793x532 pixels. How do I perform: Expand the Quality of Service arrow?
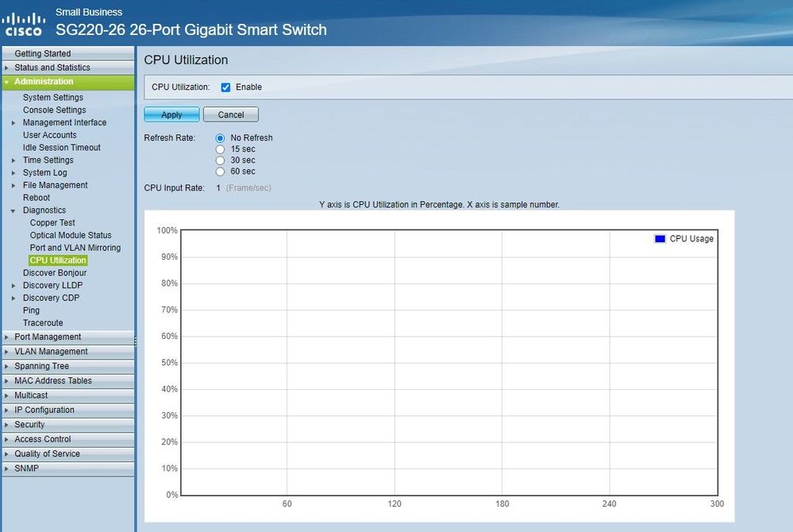(6, 454)
